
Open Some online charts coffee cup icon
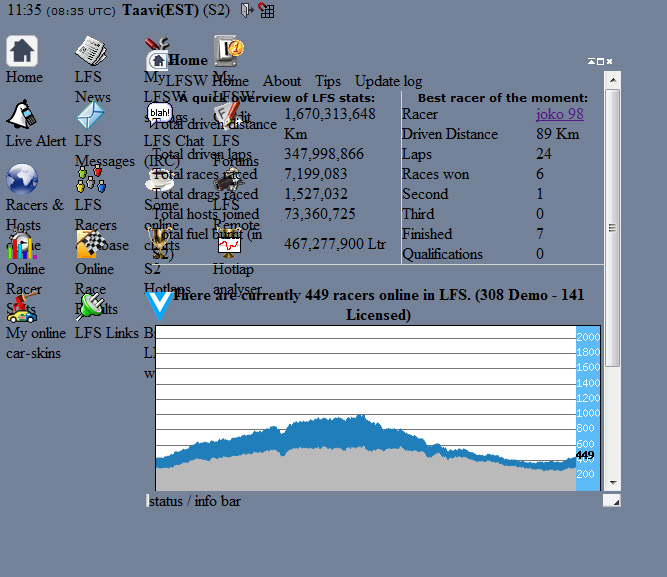(160, 180)
